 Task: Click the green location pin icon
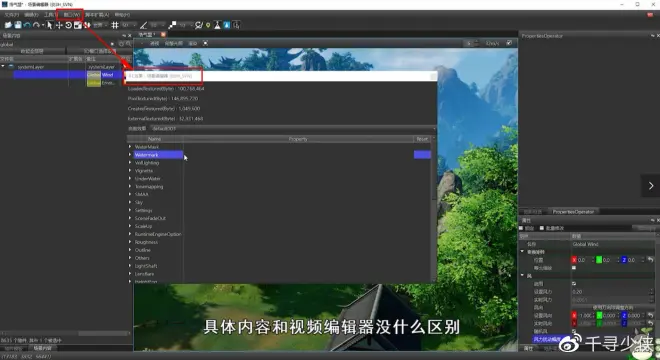208,25
